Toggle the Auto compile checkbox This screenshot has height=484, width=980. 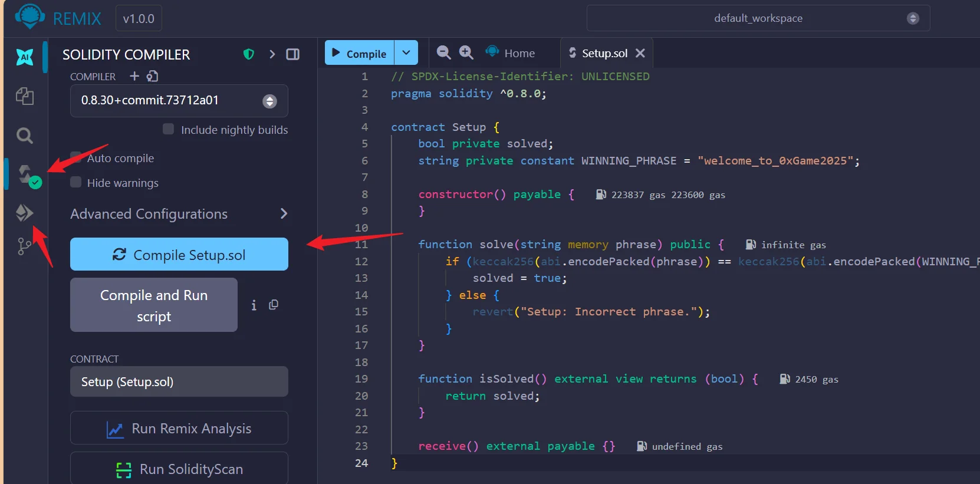(x=76, y=157)
